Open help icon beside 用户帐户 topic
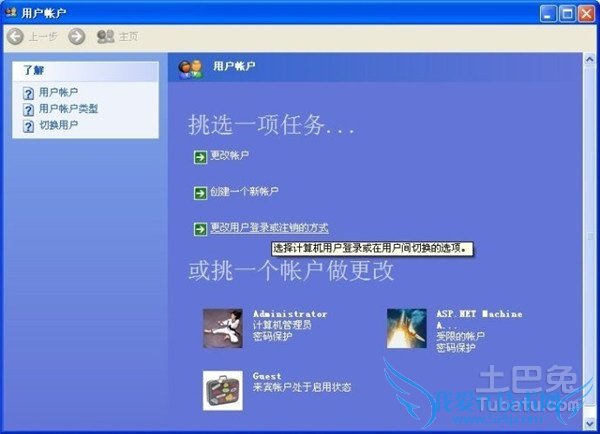600x434 pixels. pyautogui.click(x=28, y=93)
